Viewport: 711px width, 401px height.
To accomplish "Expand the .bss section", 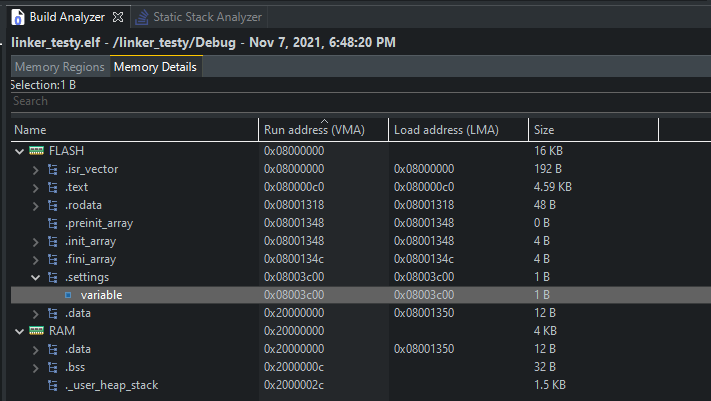I will click(x=36, y=367).
